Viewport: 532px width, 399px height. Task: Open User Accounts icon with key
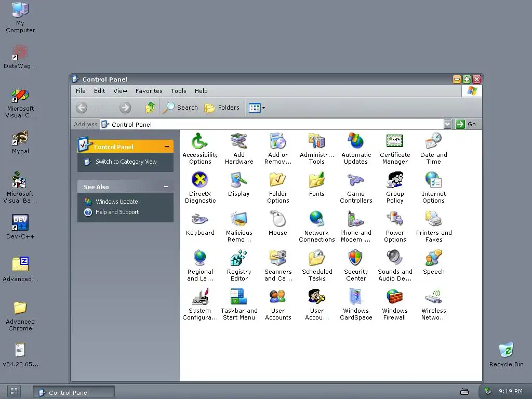pos(317,304)
